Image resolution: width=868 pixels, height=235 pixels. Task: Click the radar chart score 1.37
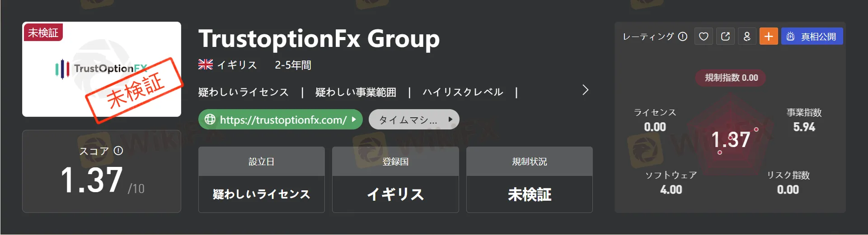click(731, 140)
